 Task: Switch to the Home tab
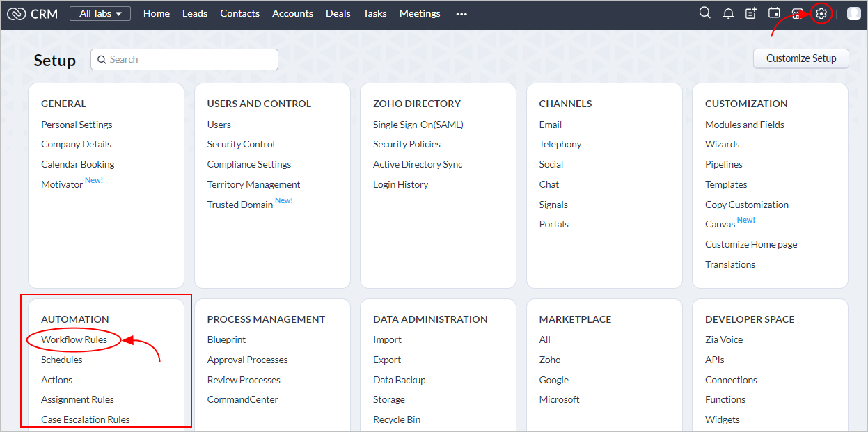point(157,13)
